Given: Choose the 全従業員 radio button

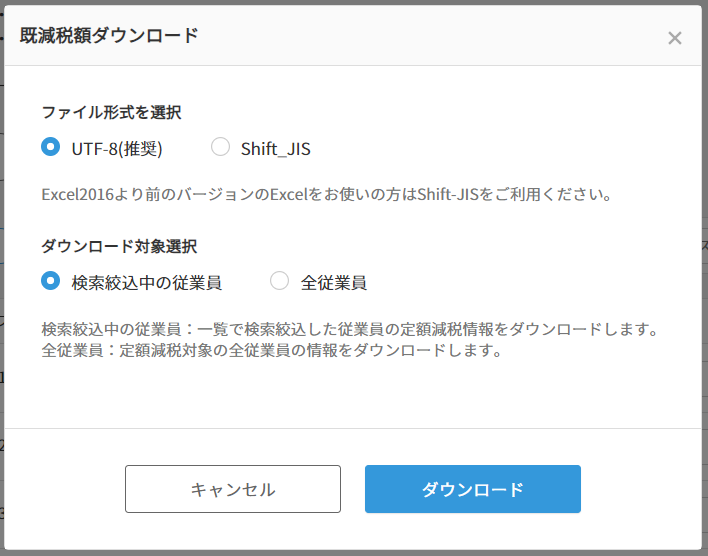Looking at the screenshot, I should [280, 281].
